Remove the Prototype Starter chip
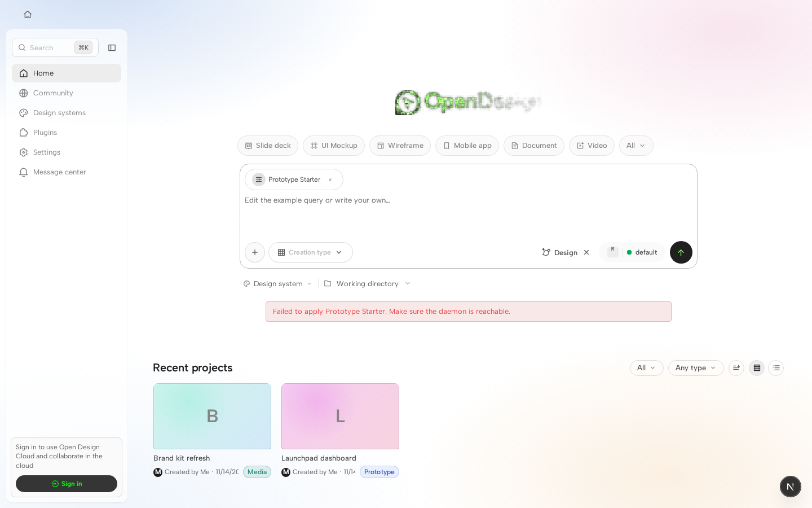This screenshot has height=508, width=812. [330, 179]
